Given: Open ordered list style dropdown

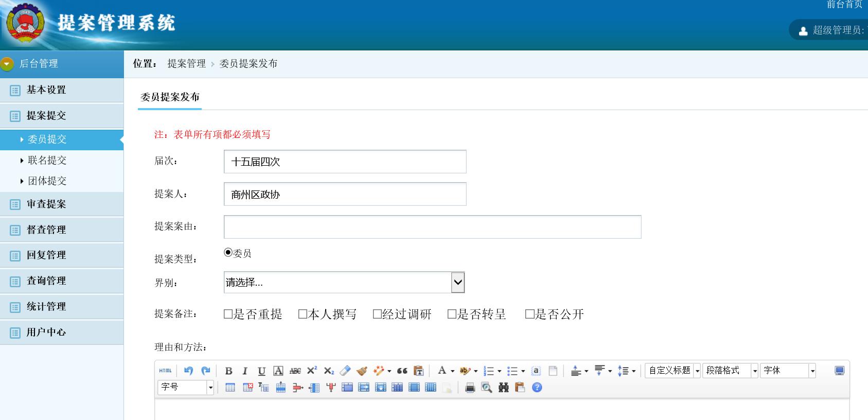Looking at the screenshot, I should tap(499, 371).
